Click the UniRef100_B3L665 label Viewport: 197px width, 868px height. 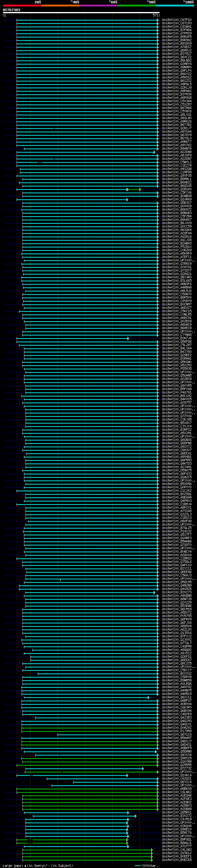(177, 281)
